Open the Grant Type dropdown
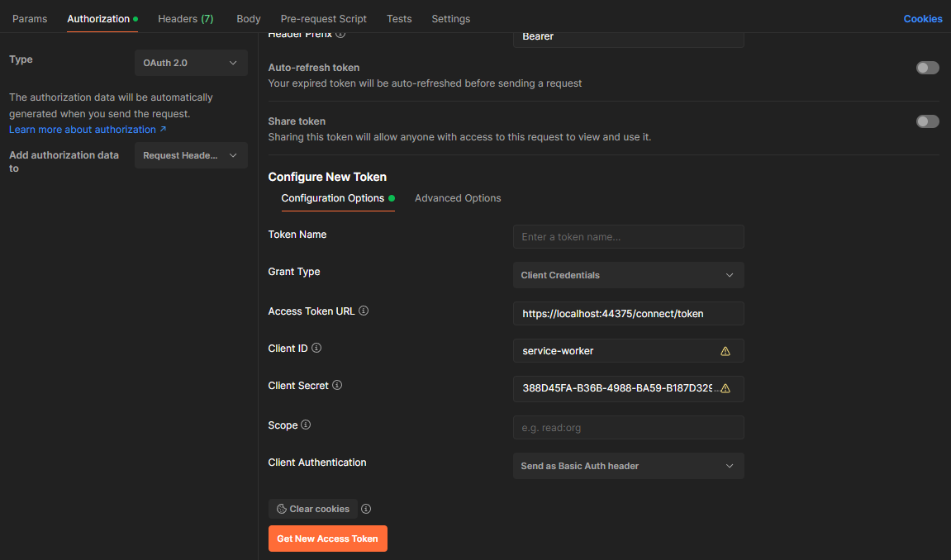Screen dimensions: 951x560 628,274
